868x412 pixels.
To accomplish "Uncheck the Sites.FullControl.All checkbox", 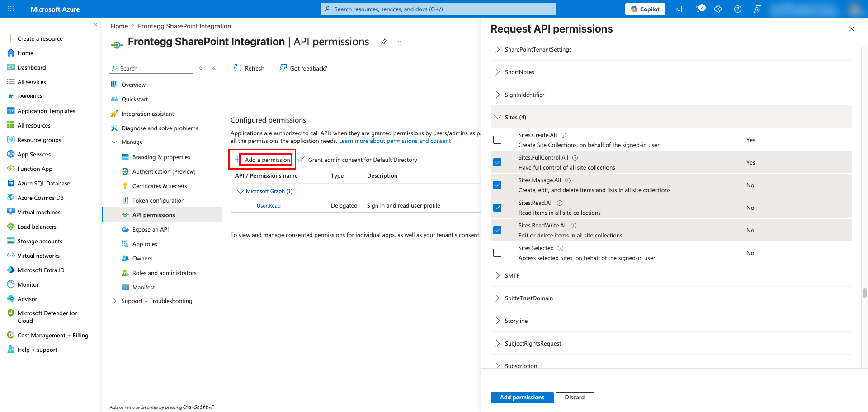I will pos(497,162).
